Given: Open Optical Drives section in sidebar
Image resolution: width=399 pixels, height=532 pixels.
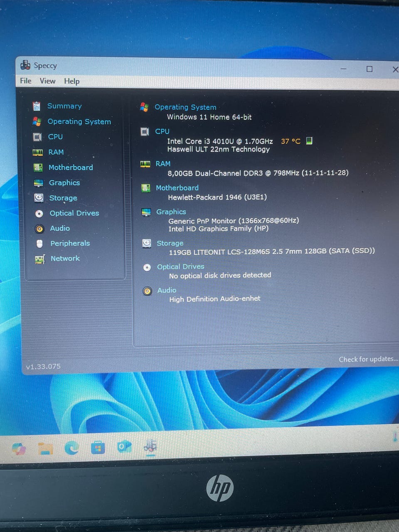Looking at the screenshot, I should pyautogui.click(x=74, y=213).
